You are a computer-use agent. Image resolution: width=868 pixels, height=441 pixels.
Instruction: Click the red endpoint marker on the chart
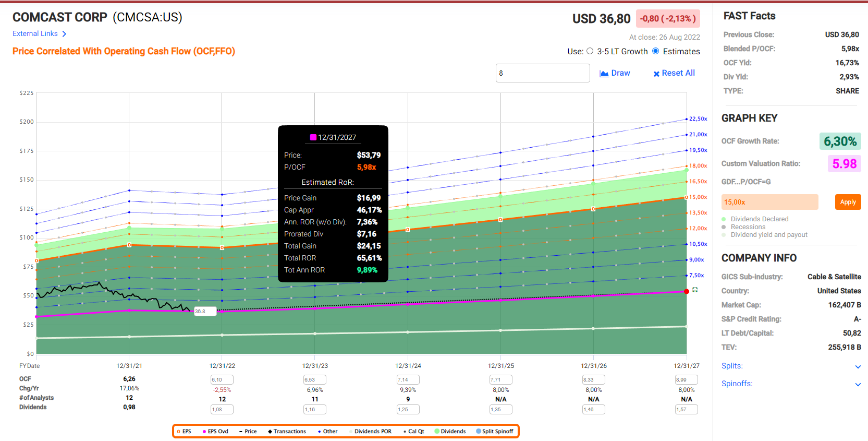click(687, 291)
